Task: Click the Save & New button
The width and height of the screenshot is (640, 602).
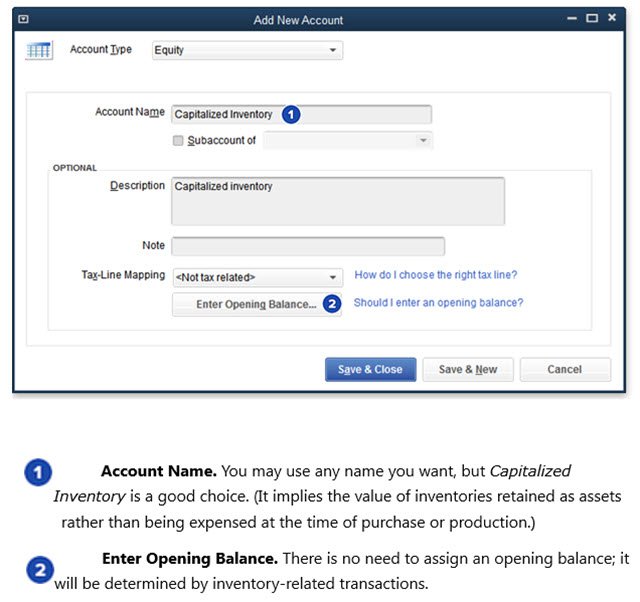Action: (x=467, y=369)
